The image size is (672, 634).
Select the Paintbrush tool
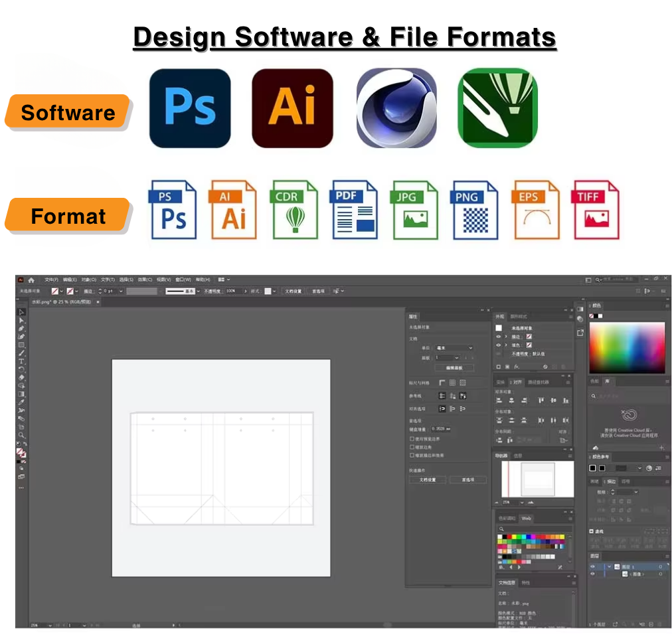[x=21, y=353]
